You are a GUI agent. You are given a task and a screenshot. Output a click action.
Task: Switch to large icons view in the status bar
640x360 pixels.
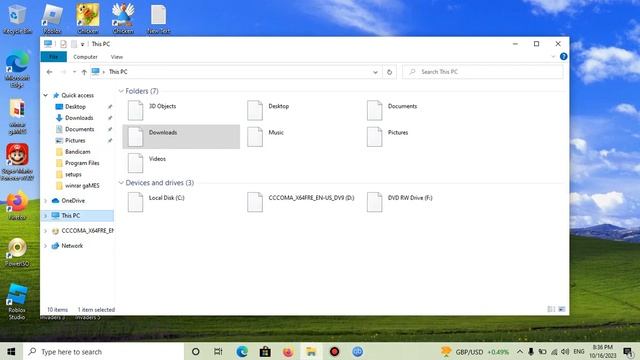(562, 309)
